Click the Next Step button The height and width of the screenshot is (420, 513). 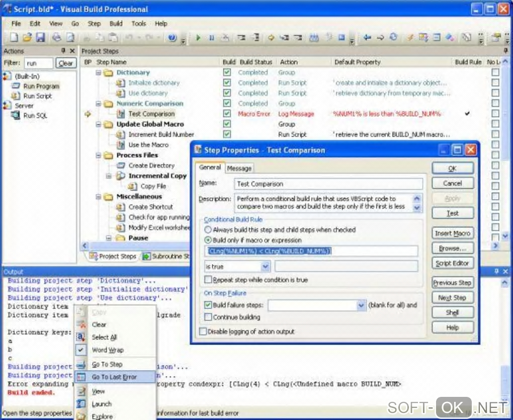pos(453,298)
